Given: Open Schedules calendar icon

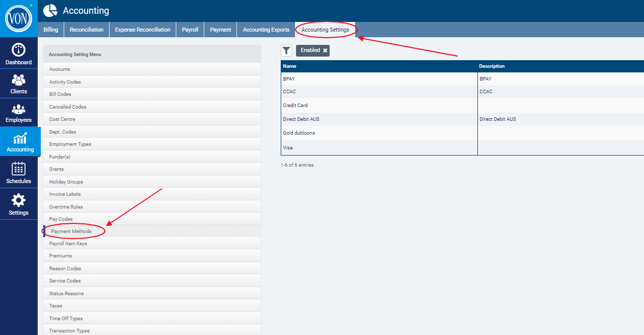Looking at the screenshot, I should pyautogui.click(x=18, y=169).
